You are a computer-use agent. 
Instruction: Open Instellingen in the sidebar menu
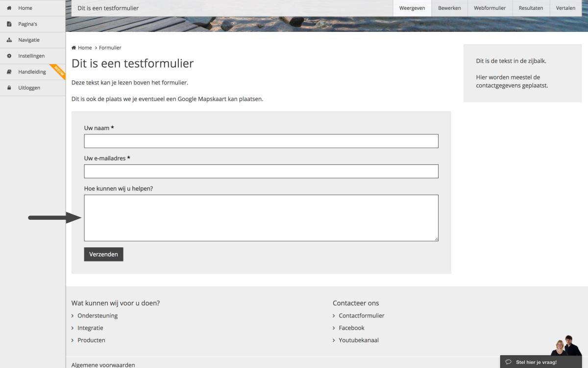point(32,56)
